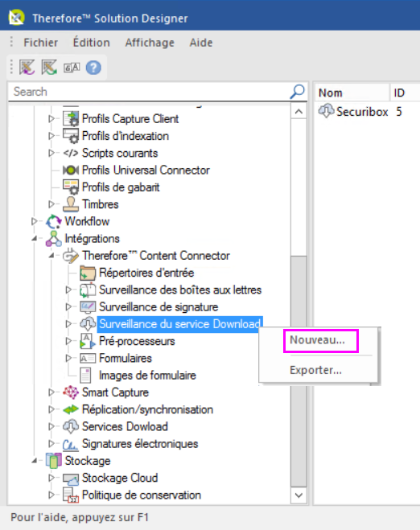The image size is (420, 530).
Task: Expand the Réplication/synchronisation node
Action: point(51,409)
